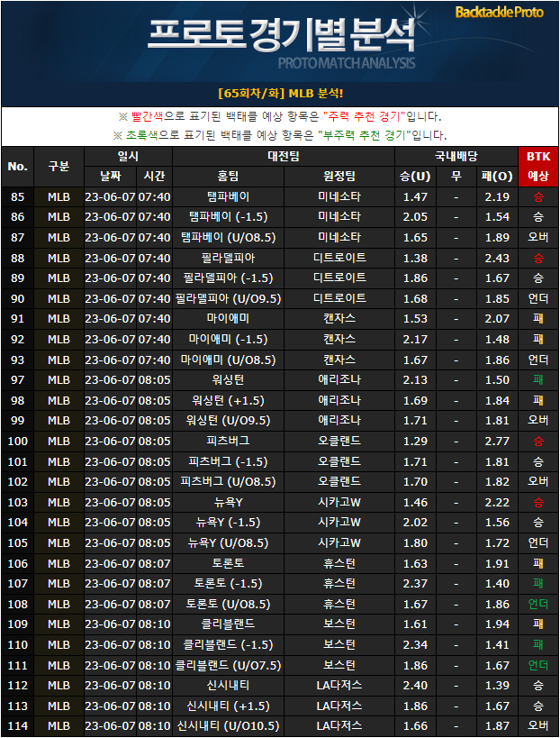Click the 구분 column header

click(59, 166)
